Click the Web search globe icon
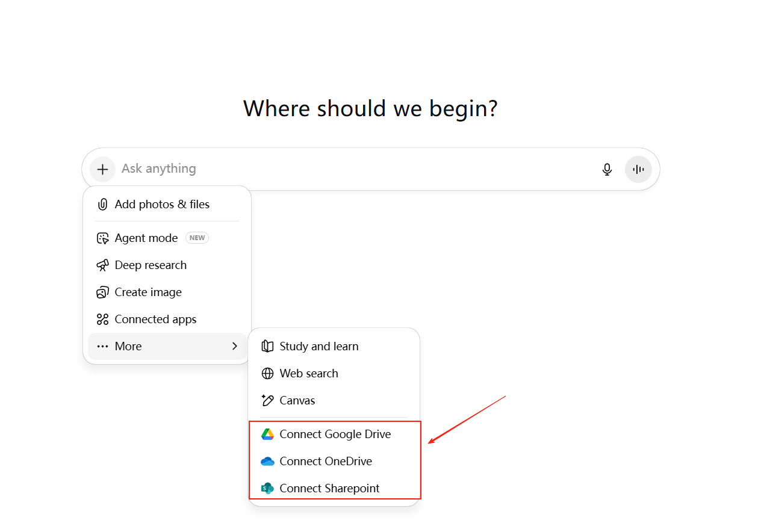Viewport: 761px width, 532px height. point(267,374)
